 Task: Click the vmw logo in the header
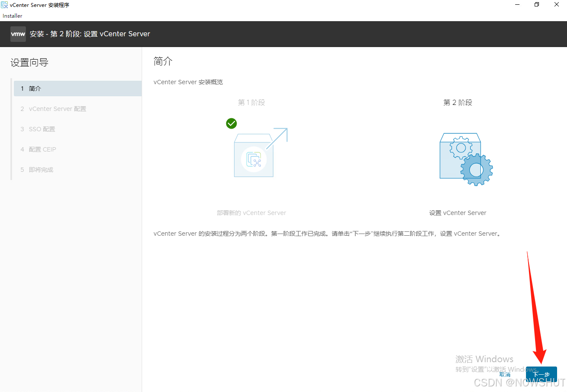coord(18,34)
